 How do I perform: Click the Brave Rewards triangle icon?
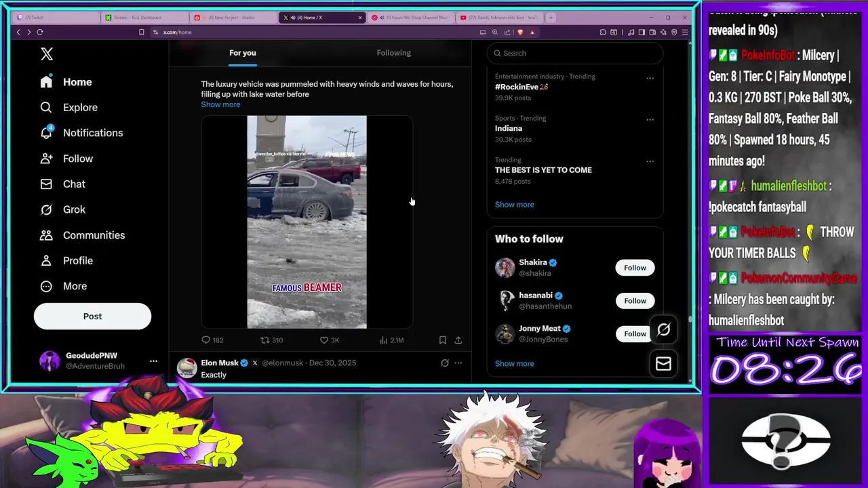tap(532, 32)
